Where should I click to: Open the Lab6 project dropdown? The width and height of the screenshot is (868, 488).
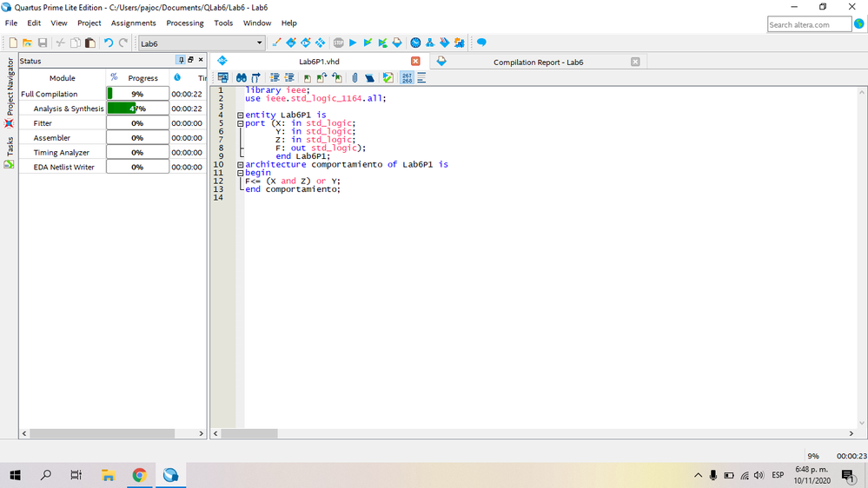tap(259, 43)
